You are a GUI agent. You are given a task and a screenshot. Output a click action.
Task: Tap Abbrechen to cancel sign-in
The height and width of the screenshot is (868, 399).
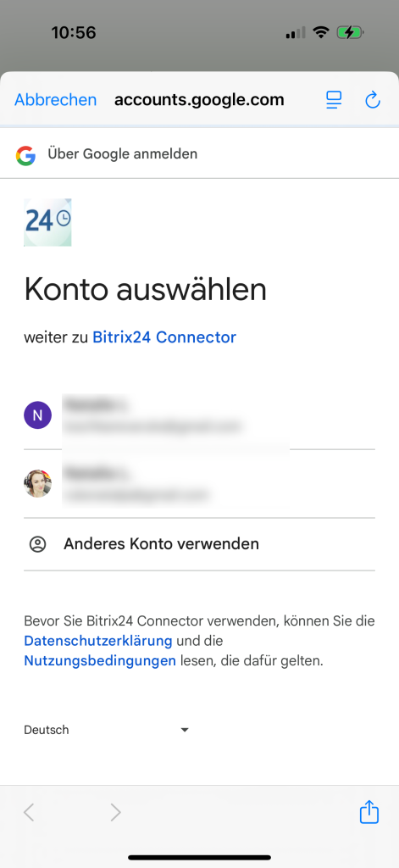point(55,100)
